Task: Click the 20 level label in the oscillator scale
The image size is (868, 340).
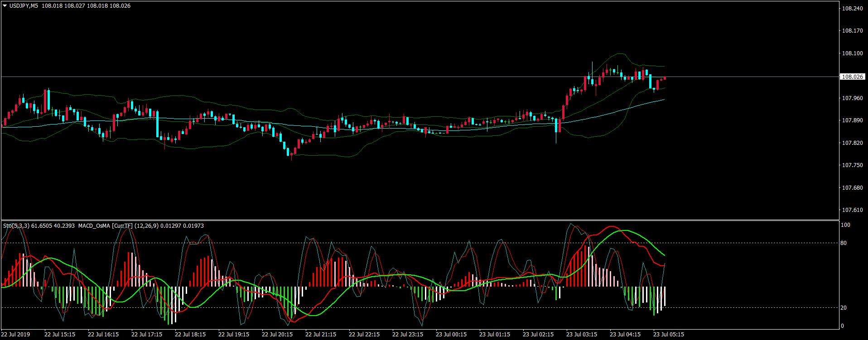Action: pyautogui.click(x=844, y=308)
